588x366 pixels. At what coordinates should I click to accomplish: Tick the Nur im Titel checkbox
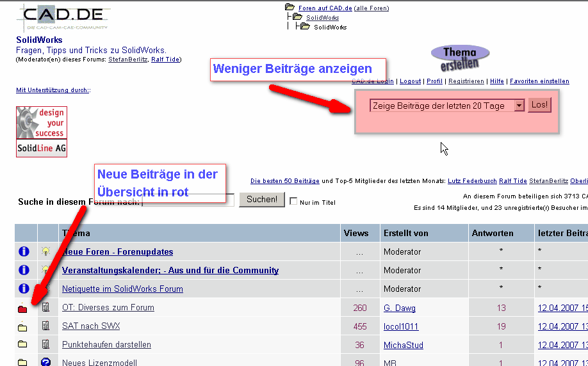click(x=293, y=202)
